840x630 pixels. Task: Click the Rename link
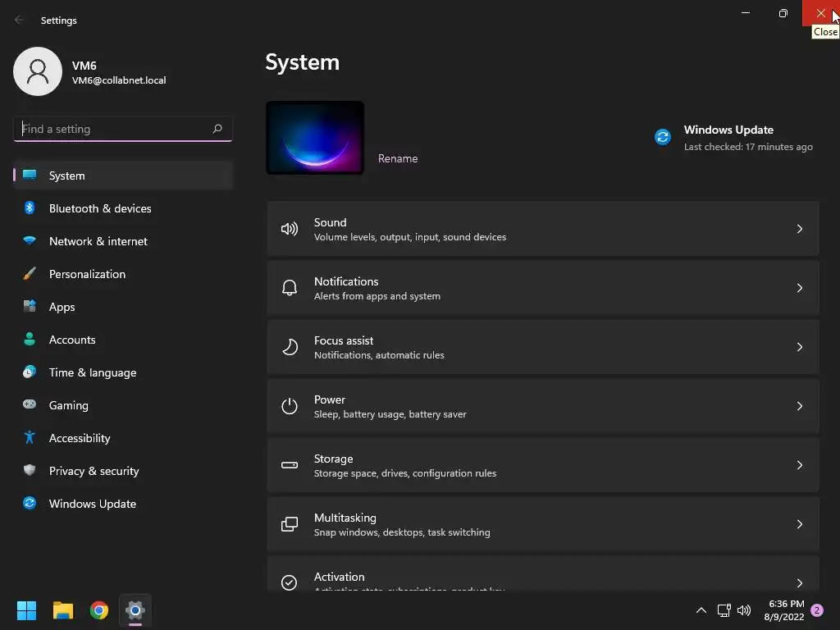[398, 158]
